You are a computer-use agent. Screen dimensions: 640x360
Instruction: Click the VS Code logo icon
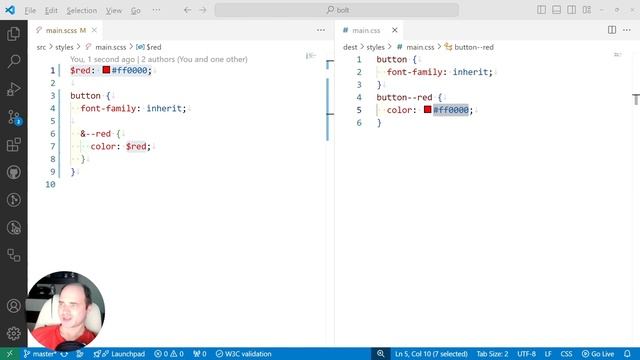tap(10, 10)
